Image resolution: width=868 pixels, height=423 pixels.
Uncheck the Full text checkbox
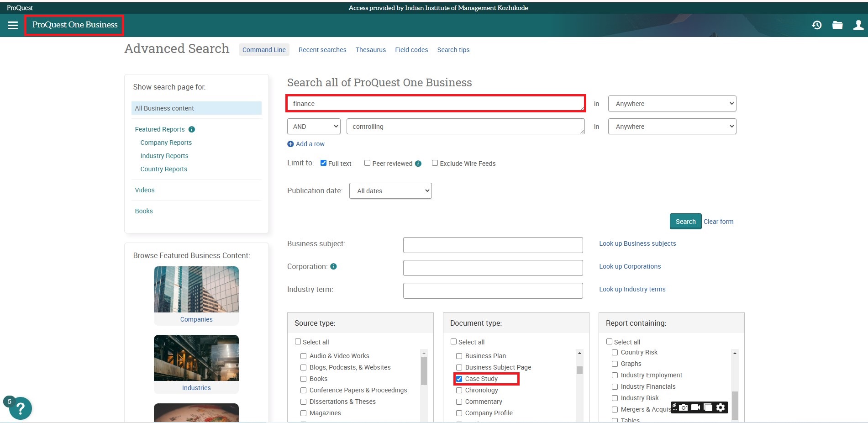[x=323, y=163]
